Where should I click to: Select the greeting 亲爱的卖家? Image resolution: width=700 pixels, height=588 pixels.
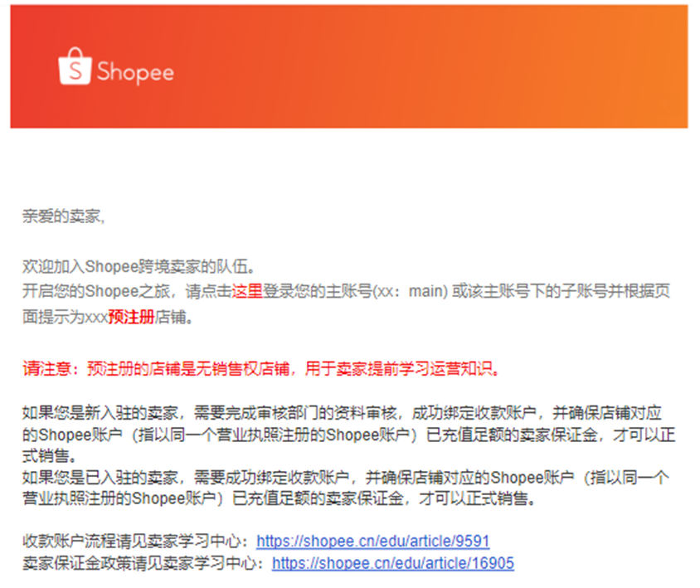[x=63, y=216]
